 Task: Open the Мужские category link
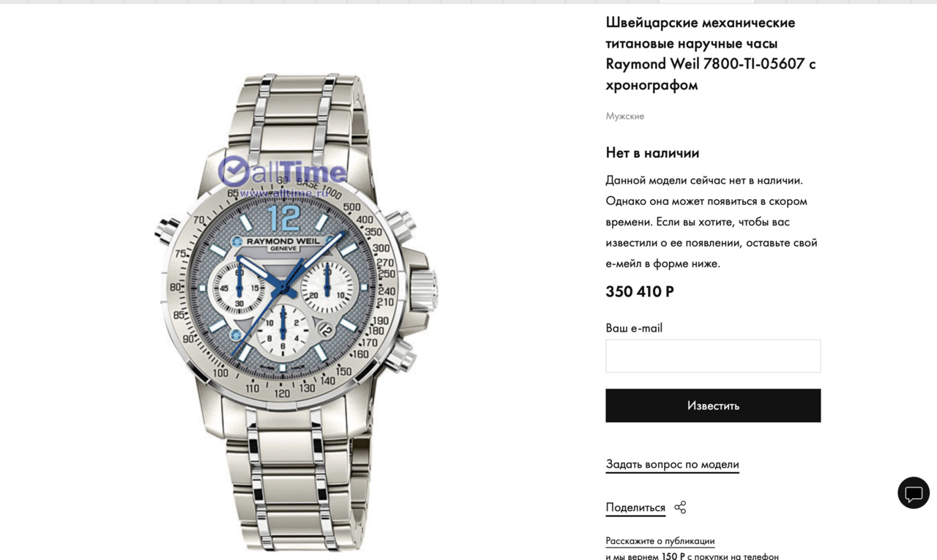point(624,116)
